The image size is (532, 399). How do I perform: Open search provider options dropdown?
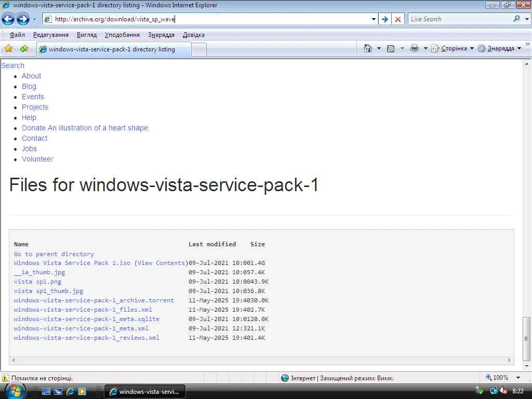pos(527,19)
